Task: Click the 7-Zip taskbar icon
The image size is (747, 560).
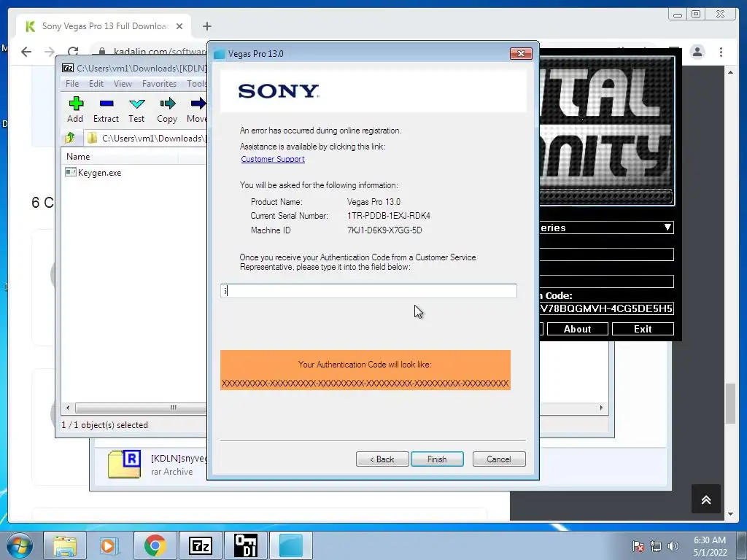Action: [x=200, y=545]
